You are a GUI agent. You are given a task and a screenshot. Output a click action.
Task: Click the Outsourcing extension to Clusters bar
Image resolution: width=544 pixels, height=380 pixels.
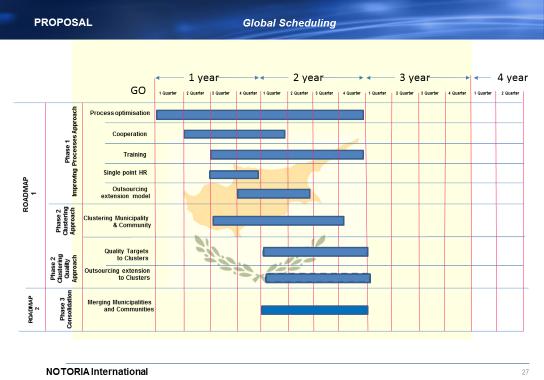(x=318, y=278)
